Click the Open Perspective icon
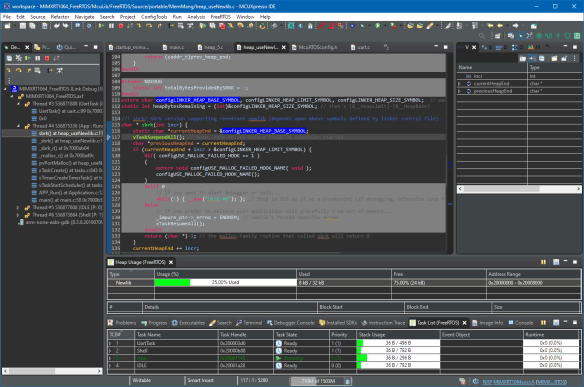Image resolution: width=584 pixels, height=387 pixels. [498, 36]
